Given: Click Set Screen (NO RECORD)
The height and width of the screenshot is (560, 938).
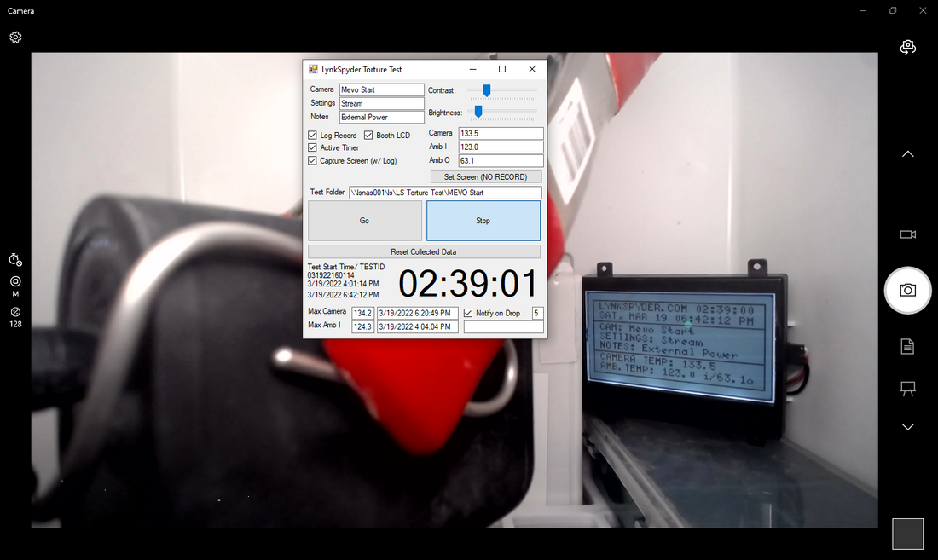Looking at the screenshot, I should [x=486, y=176].
